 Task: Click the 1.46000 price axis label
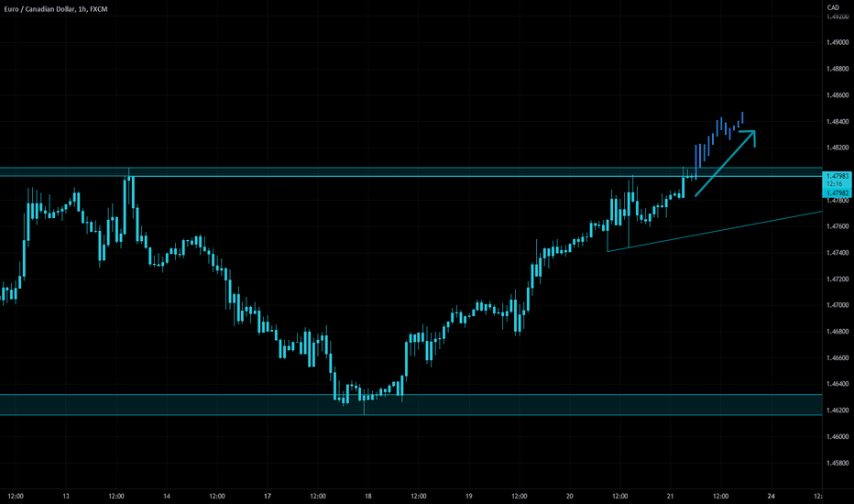(x=838, y=436)
